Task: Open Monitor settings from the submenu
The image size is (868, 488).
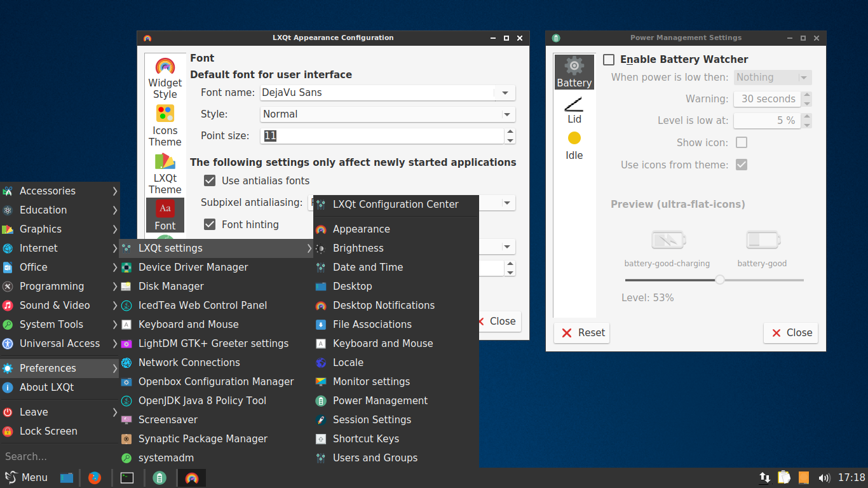Action: click(395, 381)
